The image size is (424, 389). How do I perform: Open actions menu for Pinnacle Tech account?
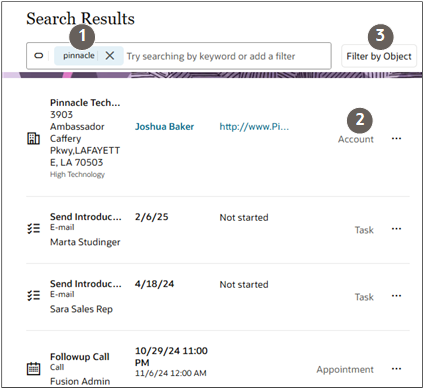pyautogui.click(x=396, y=138)
